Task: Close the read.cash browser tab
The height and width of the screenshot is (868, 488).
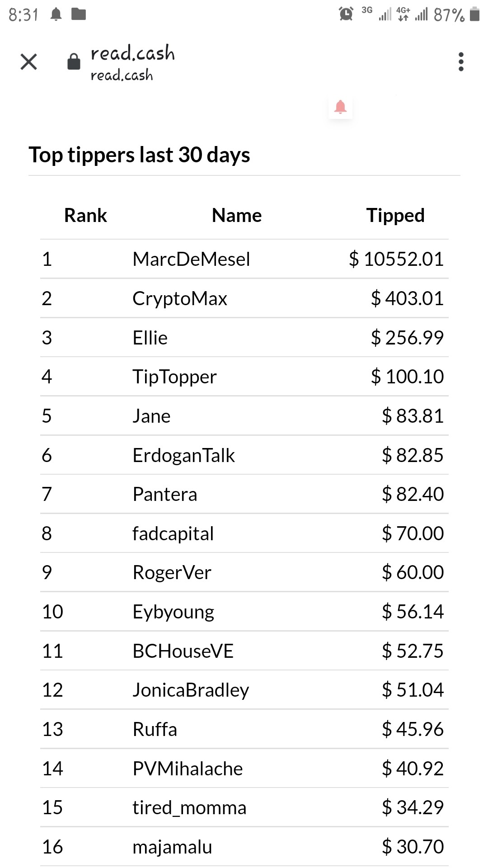Action: (28, 62)
